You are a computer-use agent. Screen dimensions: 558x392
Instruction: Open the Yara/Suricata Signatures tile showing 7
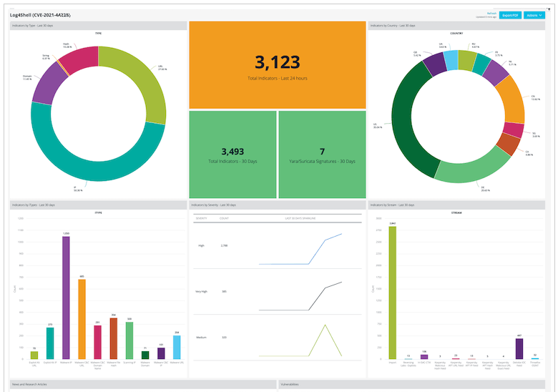pyautogui.click(x=322, y=155)
